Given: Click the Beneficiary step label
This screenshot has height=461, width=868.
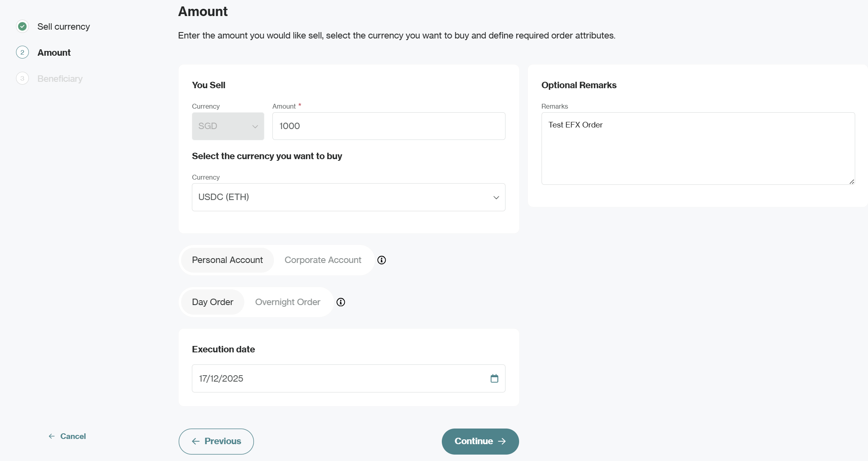Looking at the screenshot, I should coord(60,79).
